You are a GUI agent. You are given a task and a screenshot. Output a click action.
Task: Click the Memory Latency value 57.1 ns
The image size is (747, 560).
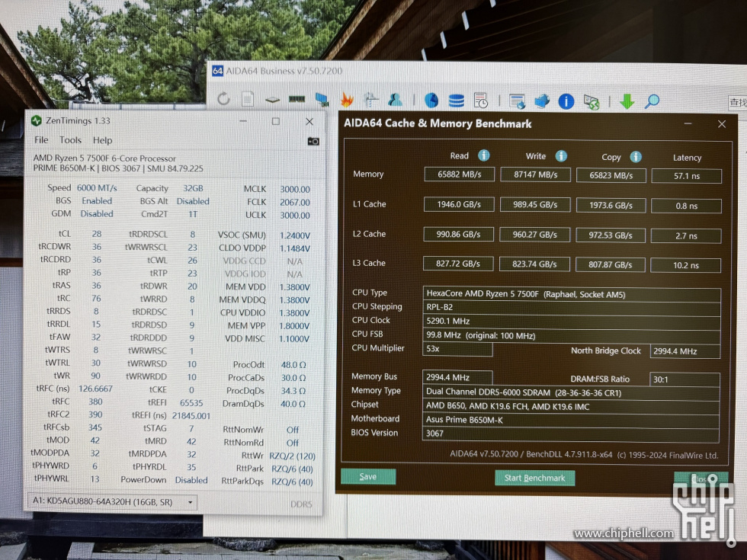point(687,176)
